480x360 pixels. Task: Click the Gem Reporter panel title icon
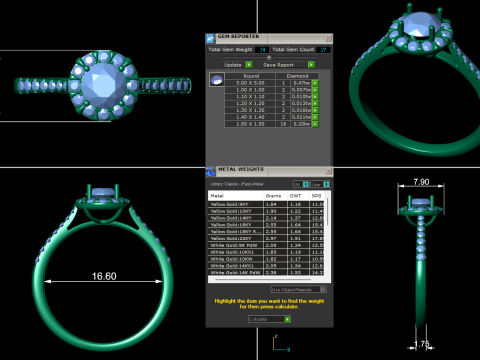(x=210, y=39)
